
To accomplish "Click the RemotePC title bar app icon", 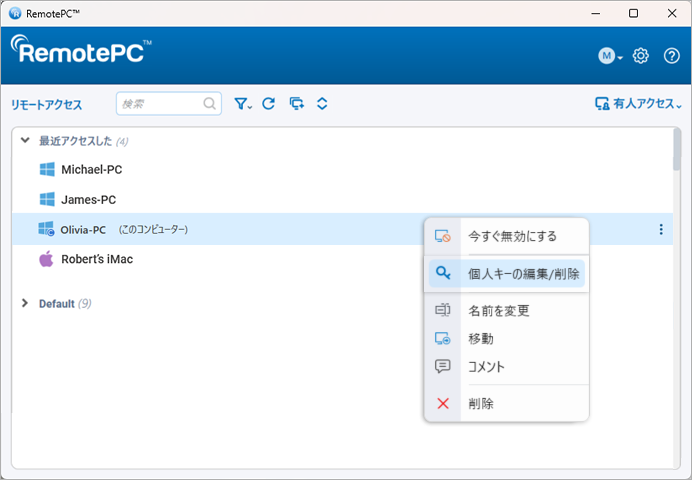I will (15, 13).
